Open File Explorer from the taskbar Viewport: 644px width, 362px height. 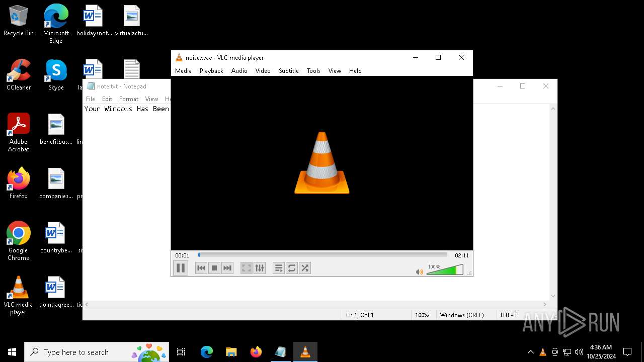(231, 352)
